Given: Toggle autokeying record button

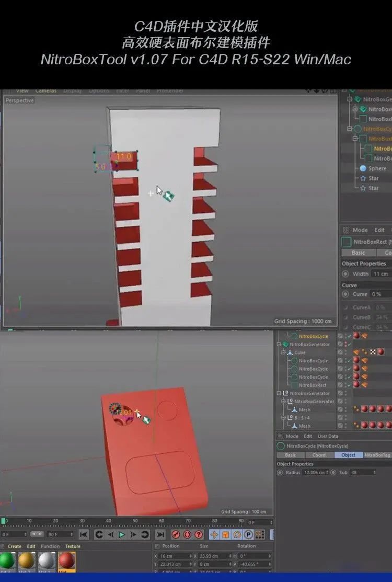Looking at the screenshot, I should pos(187,534).
